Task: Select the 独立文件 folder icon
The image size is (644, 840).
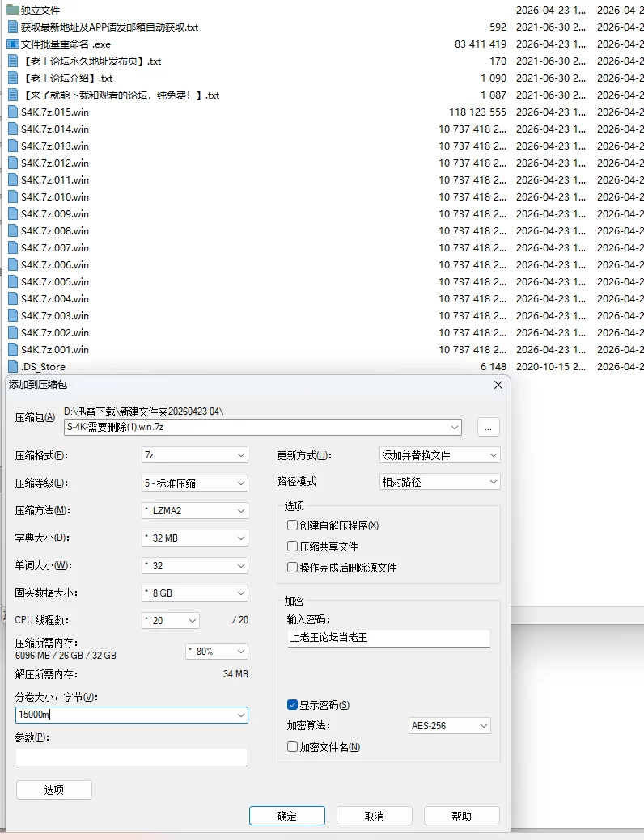Action: click(x=13, y=10)
